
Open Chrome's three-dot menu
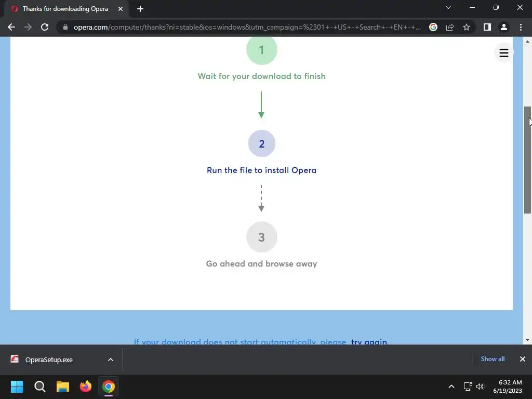coord(521,27)
